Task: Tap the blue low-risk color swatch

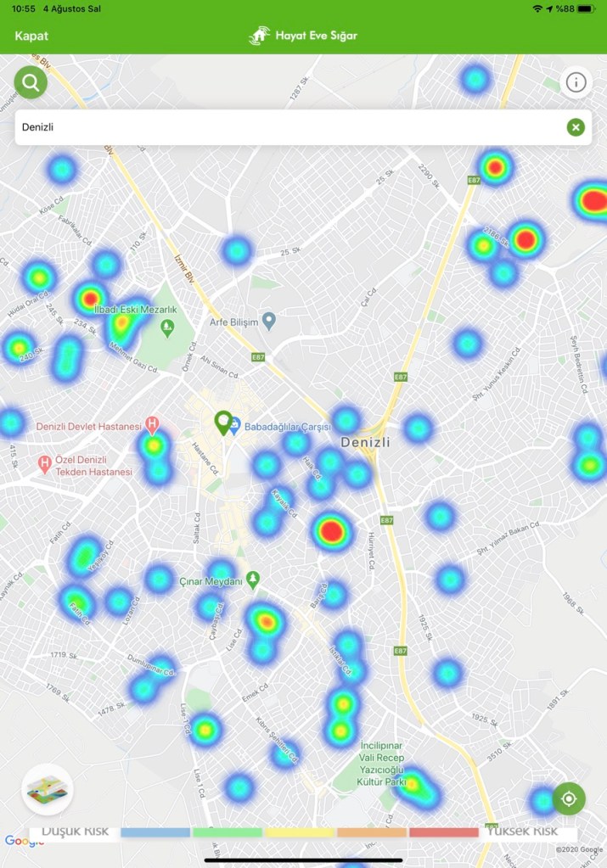Action: (155, 832)
